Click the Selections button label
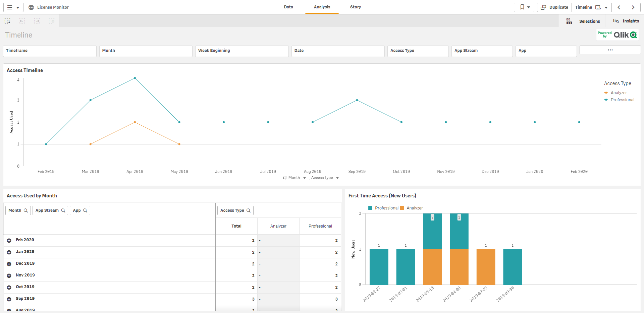644x313 pixels. (x=589, y=21)
